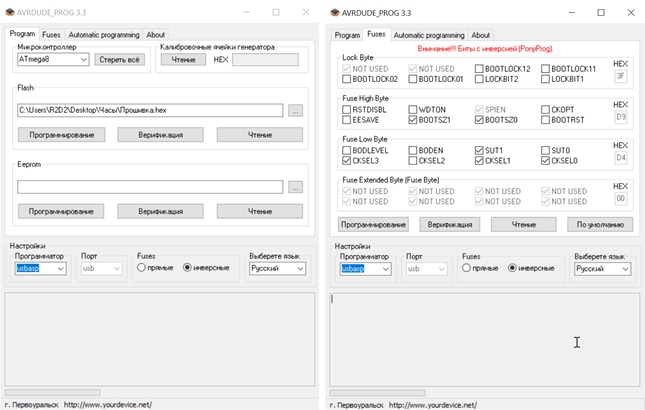Select инверсные fuses radio in left window
The width and height of the screenshot is (645, 410).
(187, 268)
